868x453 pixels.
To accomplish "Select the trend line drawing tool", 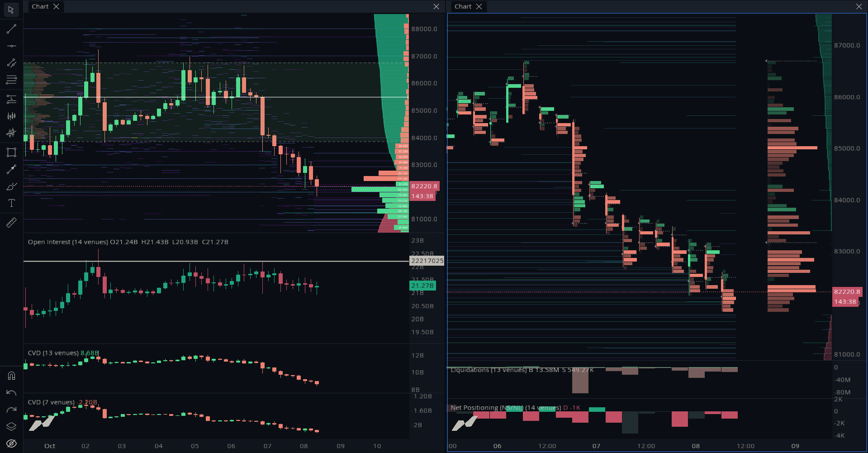I will coord(11,29).
